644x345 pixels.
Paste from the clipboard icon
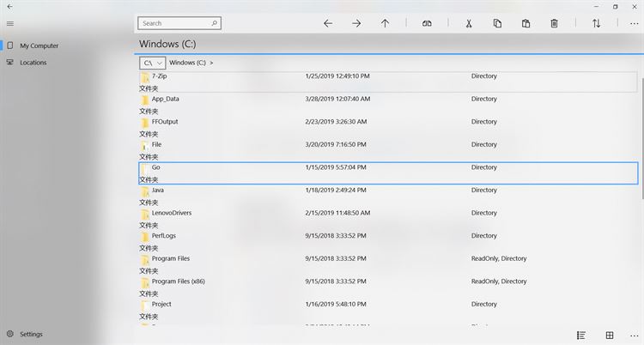[x=526, y=23]
